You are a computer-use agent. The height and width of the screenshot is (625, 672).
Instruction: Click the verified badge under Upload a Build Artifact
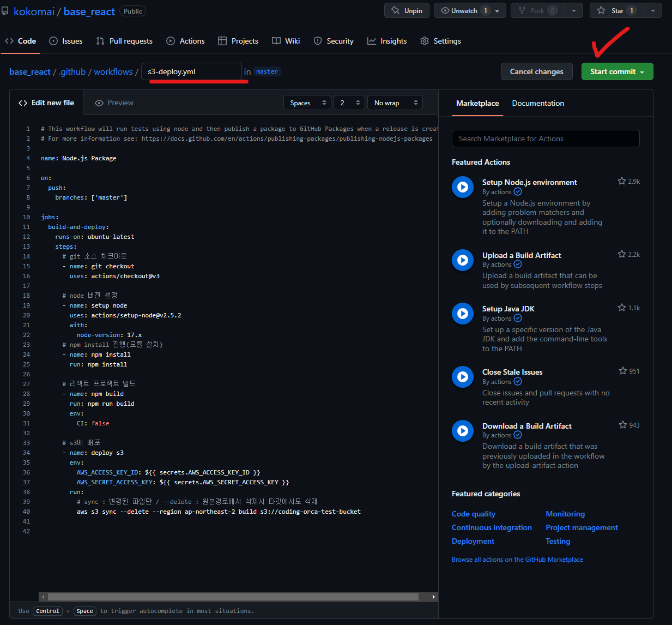coord(518,265)
